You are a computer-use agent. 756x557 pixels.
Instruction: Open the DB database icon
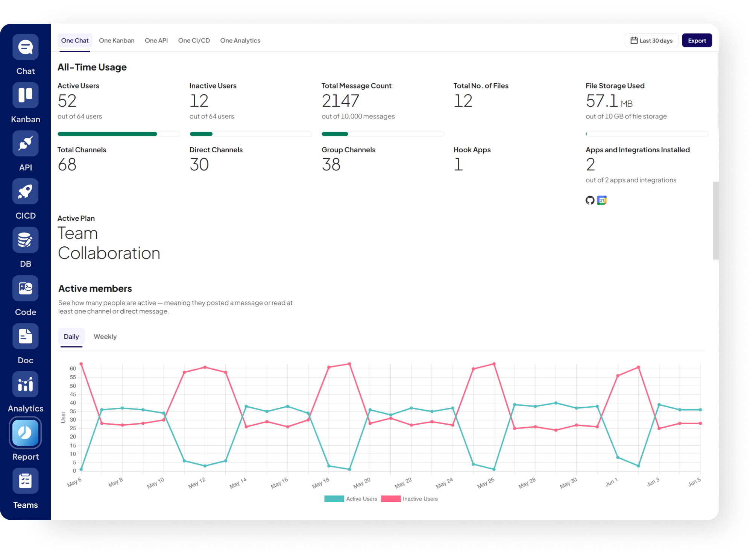(25, 240)
